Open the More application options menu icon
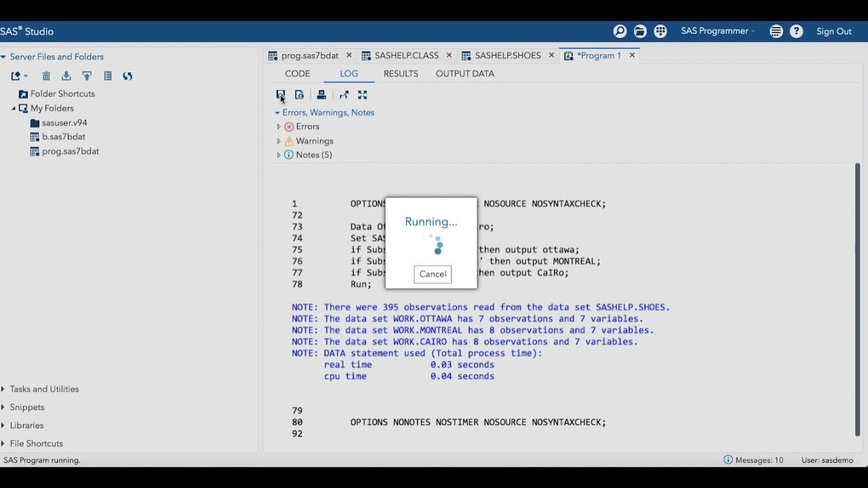Image resolution: width=868 pixels, height=488 pixels. pos(776,31)
